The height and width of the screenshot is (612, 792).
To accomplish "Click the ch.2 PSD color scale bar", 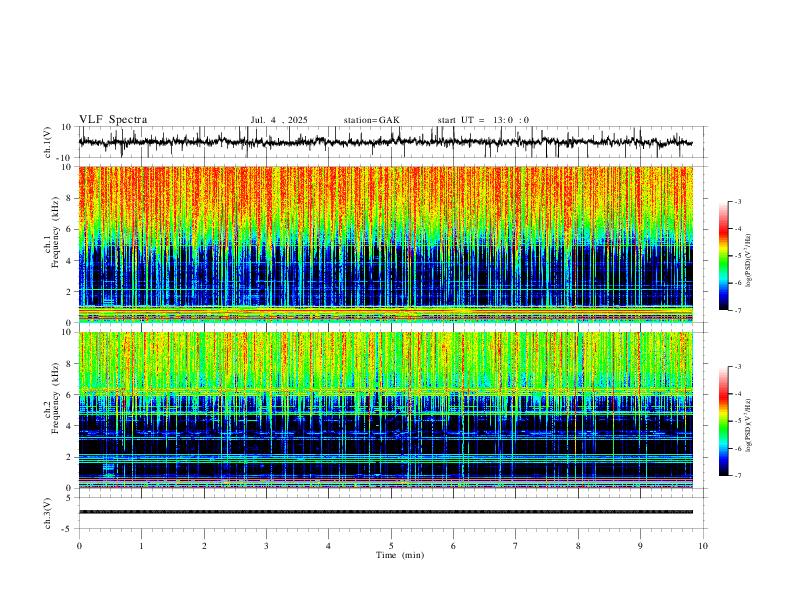I will 723,421.
